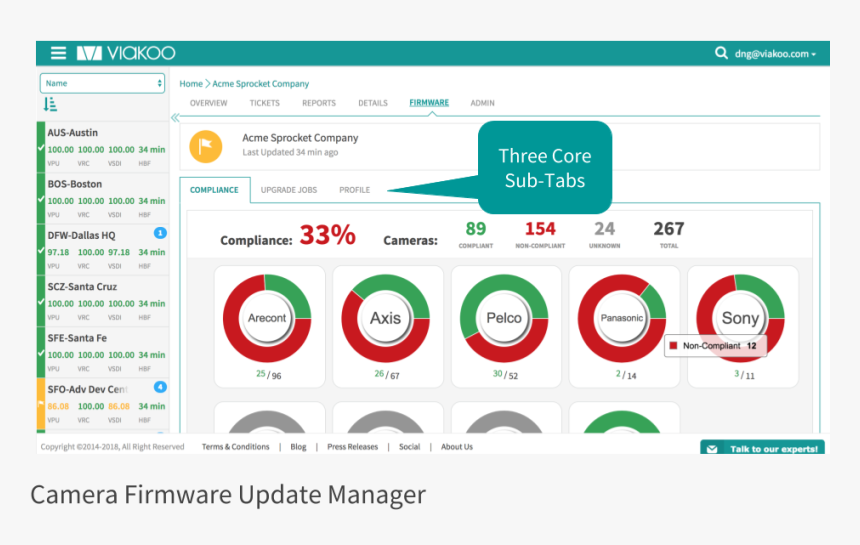Click the yellow flag status icon
860x545 pixels.
point(206,146)
